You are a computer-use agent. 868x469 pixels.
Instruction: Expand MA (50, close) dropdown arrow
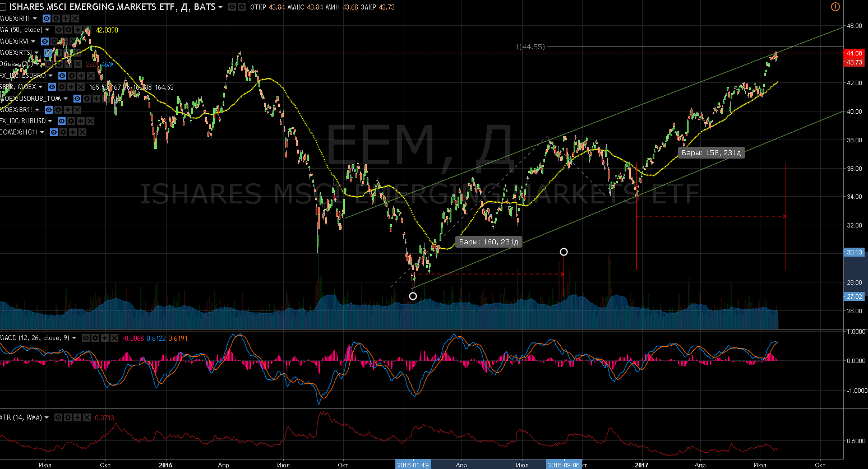tap(47, 30)
